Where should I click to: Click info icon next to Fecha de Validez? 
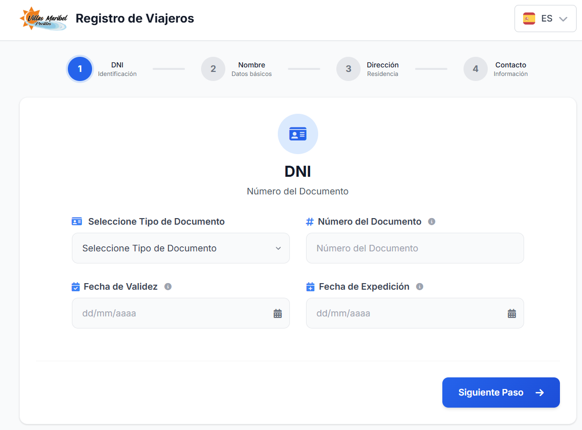[168, 287]
